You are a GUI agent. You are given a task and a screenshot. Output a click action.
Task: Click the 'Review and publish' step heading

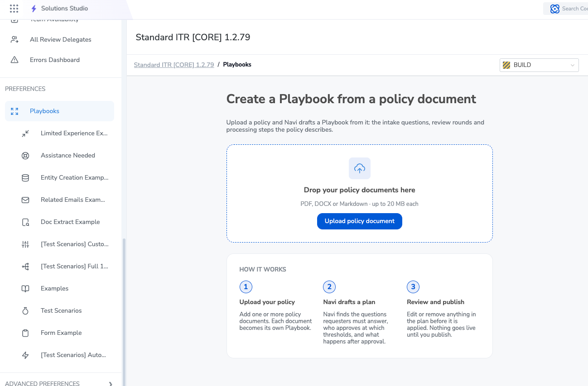pyautogui.click(x=436, y=302)
